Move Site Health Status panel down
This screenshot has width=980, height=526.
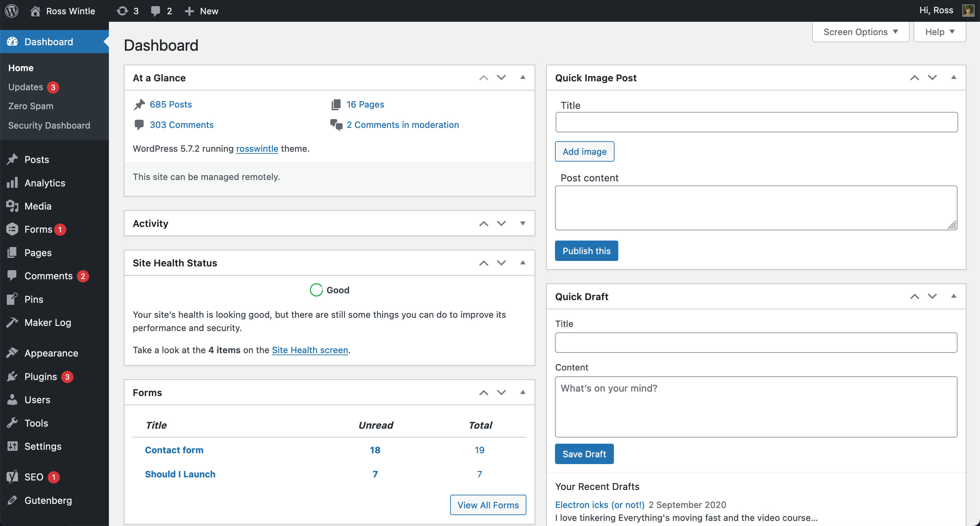[x=502, y=263]
